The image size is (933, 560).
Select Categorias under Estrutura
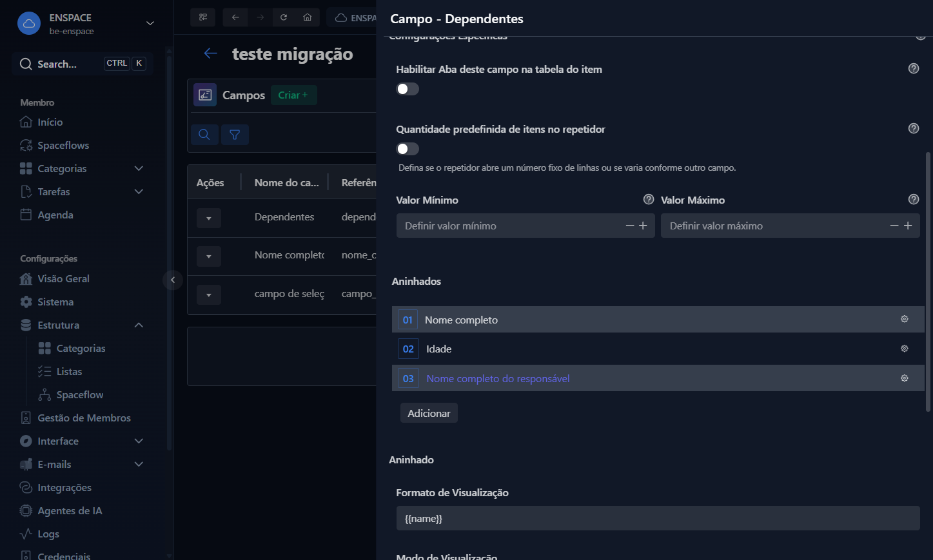click(72, 348)
